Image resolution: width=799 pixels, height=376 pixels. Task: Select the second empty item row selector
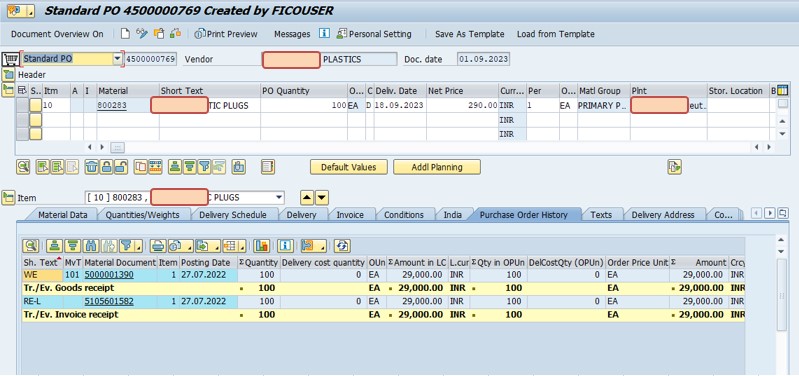(x=22, y=120)
